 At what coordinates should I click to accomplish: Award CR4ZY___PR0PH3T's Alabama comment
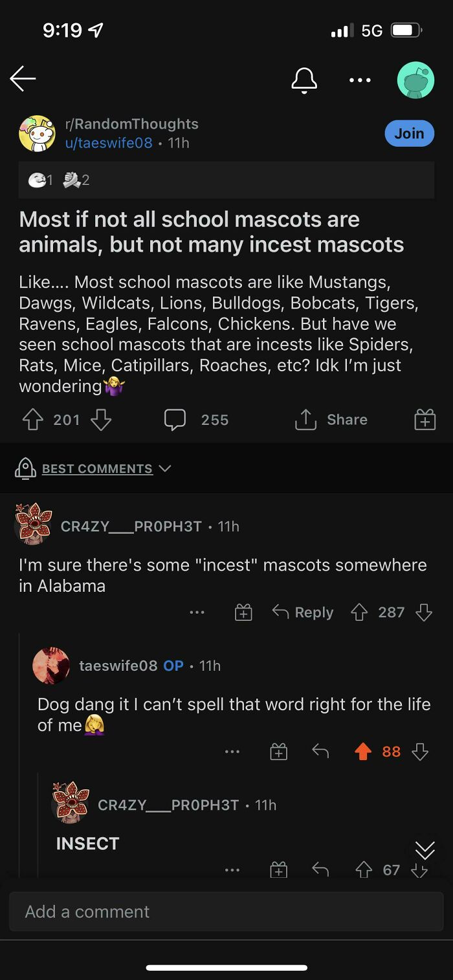click(243, 613)
